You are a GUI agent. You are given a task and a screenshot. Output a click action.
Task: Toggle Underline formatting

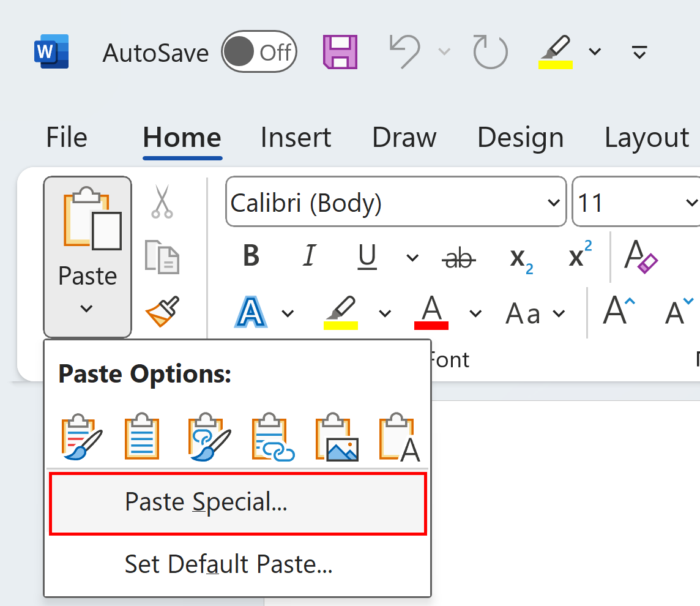367,256
